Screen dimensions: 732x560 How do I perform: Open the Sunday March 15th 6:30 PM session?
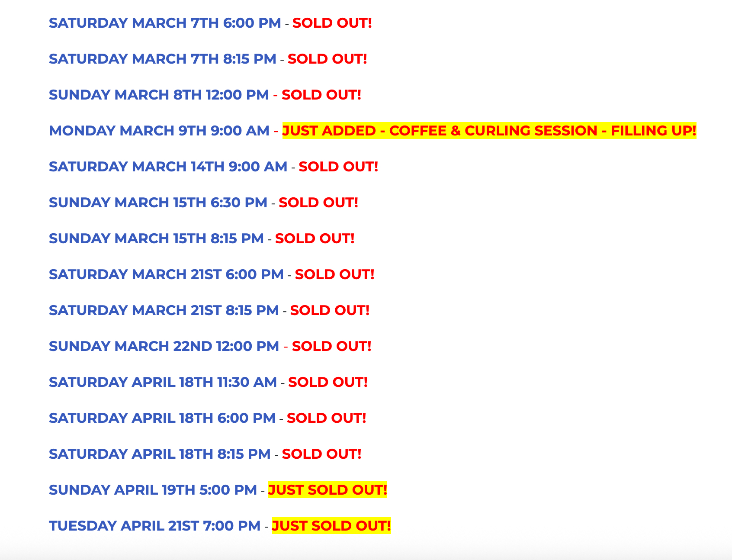(x=158, y=203)
